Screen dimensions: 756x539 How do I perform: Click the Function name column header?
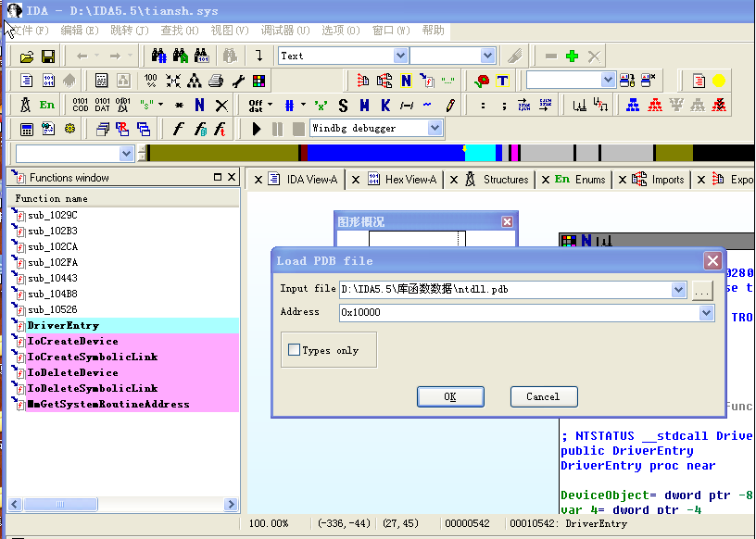(124, 198)
